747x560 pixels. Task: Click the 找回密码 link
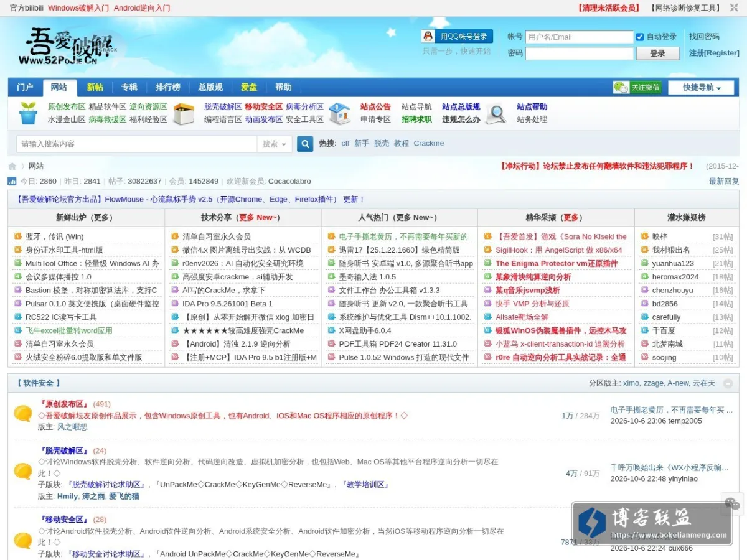pyautogui.click(x=704, y=37)
